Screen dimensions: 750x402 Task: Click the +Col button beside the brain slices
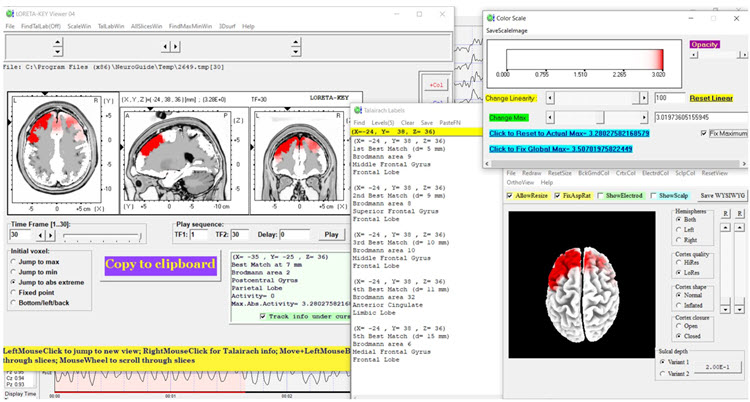[436, 86]
